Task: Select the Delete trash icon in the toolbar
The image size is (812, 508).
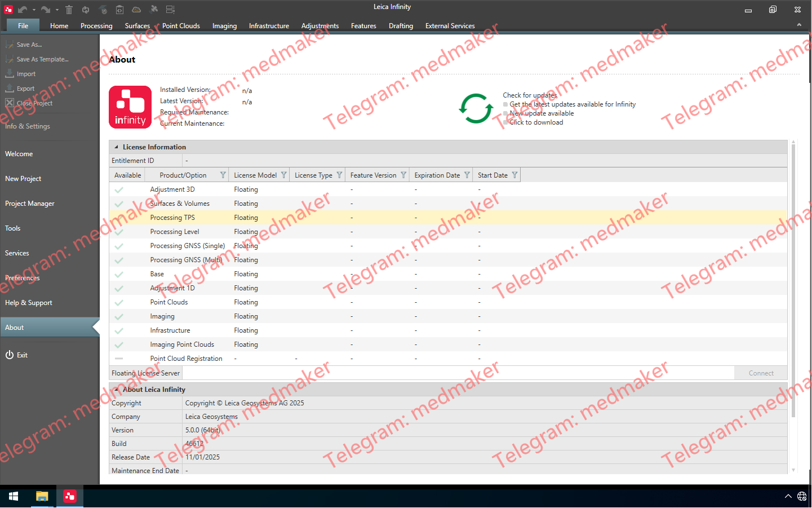Action: click(x=69, y=9)
